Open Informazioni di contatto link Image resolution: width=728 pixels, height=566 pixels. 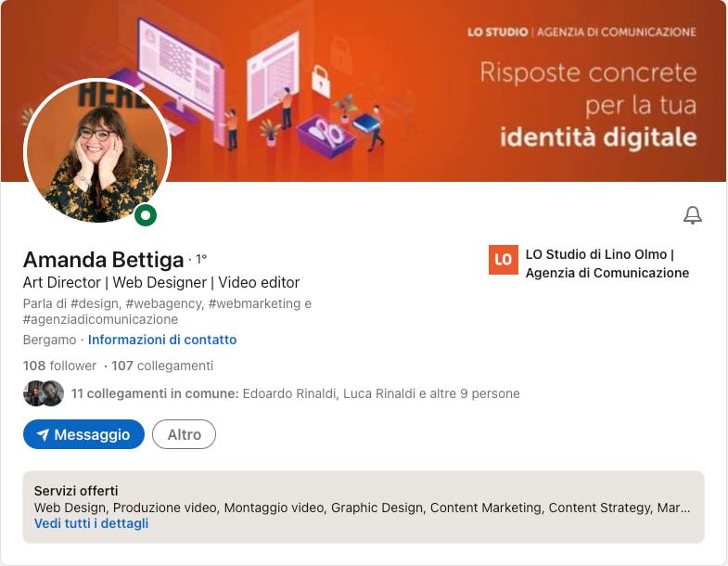coord(162,340)
